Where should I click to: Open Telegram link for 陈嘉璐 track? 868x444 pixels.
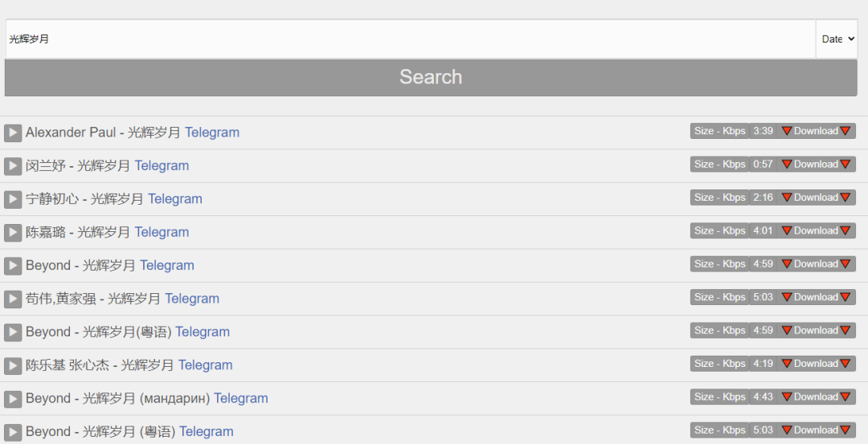pos(162,232)
